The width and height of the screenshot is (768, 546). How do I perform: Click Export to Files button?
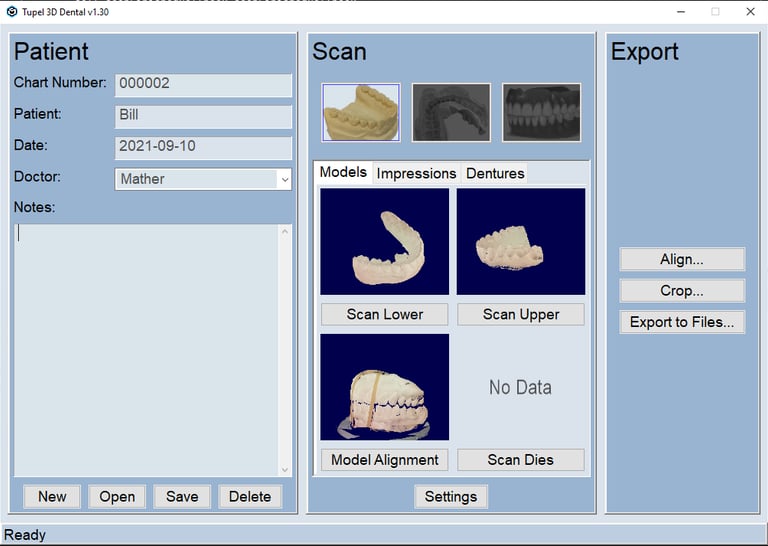[682, 322]
